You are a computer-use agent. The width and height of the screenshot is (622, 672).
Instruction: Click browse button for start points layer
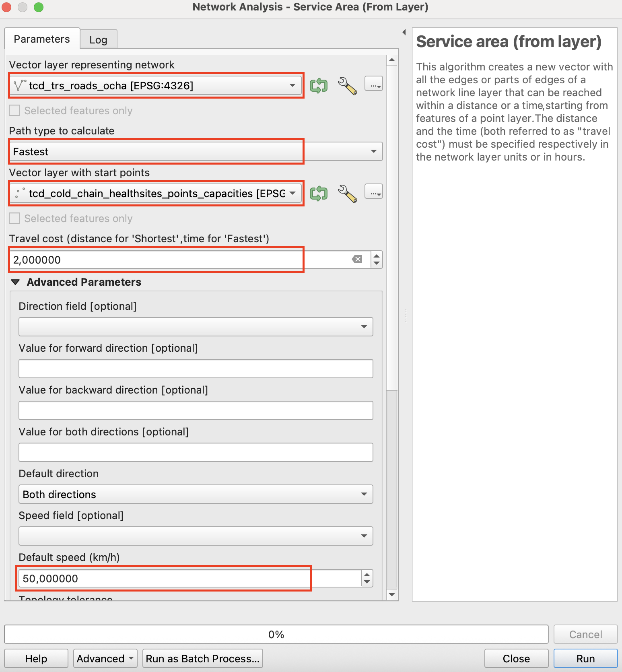pos(373,192)
